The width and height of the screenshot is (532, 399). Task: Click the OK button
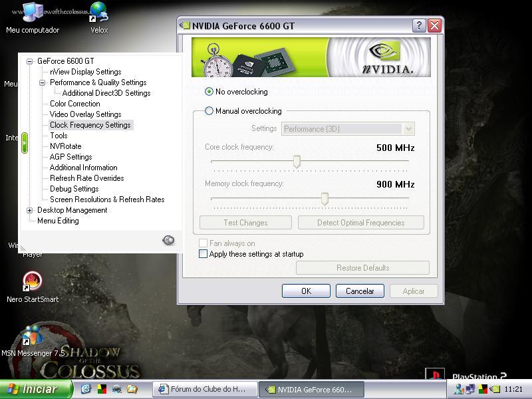[306, 291]
